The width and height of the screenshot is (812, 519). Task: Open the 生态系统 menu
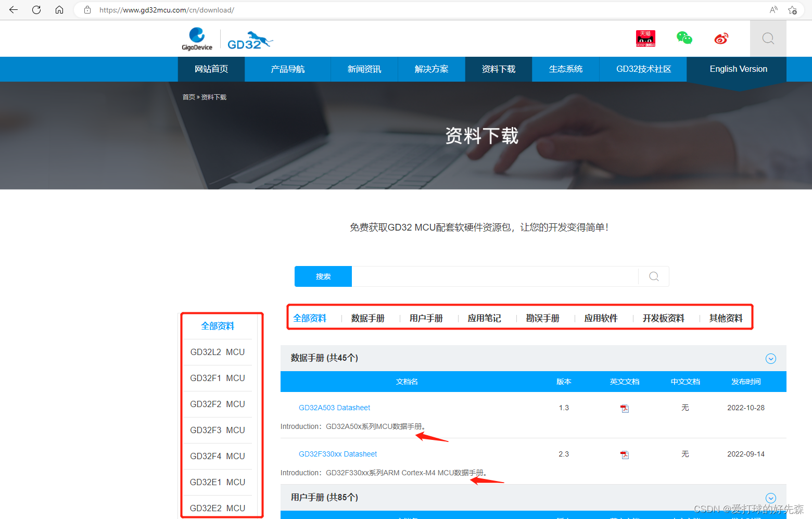click(x=566, y=69)
